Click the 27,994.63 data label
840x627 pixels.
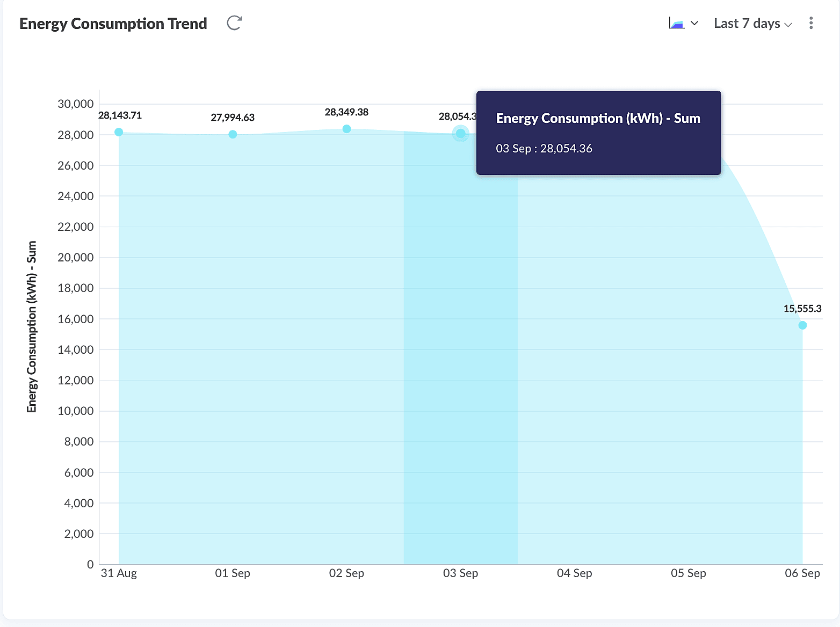click(x=233, y=118)
